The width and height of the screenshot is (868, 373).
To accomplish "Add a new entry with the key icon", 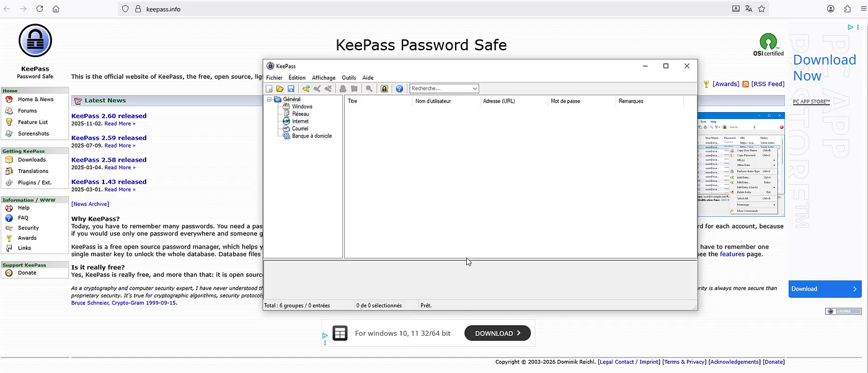I will pos(306,89).
